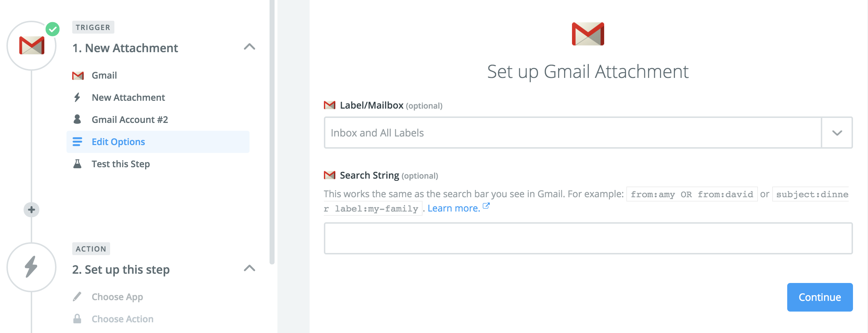Image resolution: width=868 pixels, height=333 pixels.
Task: Click the large Gmail logo above title
Action: click(x=588, y=34)
